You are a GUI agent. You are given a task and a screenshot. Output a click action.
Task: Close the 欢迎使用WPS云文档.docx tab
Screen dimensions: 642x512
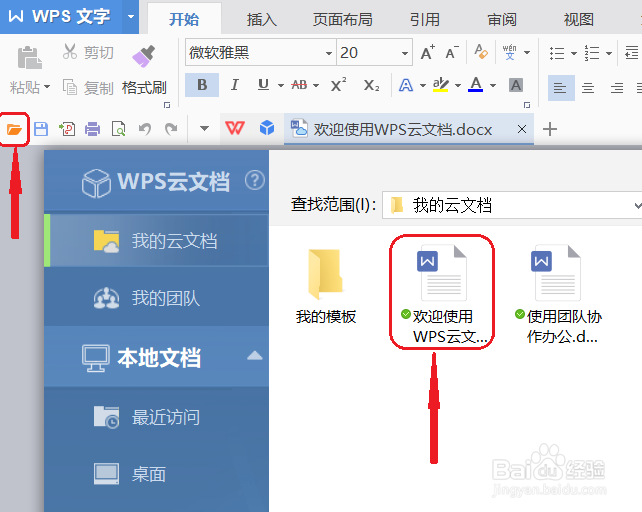(x=522, y=129)
